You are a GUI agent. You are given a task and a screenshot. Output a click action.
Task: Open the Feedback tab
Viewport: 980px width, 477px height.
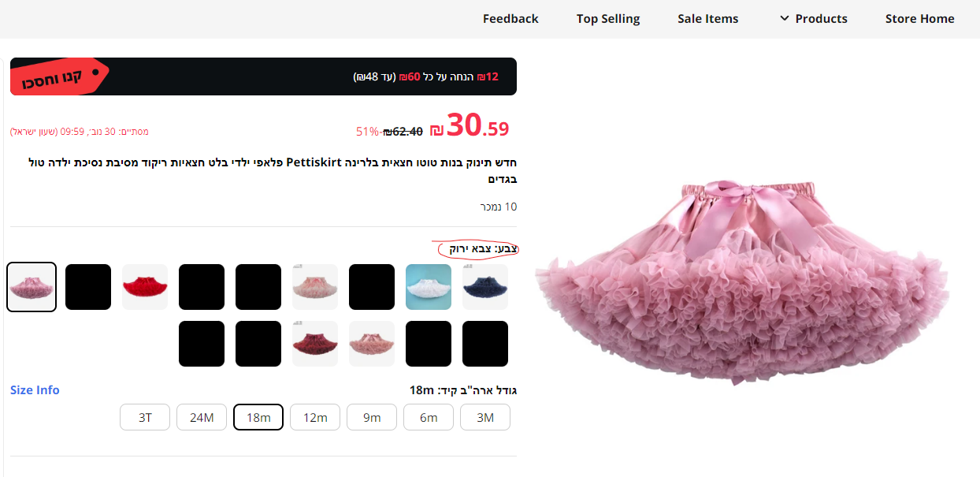[510, 19]
